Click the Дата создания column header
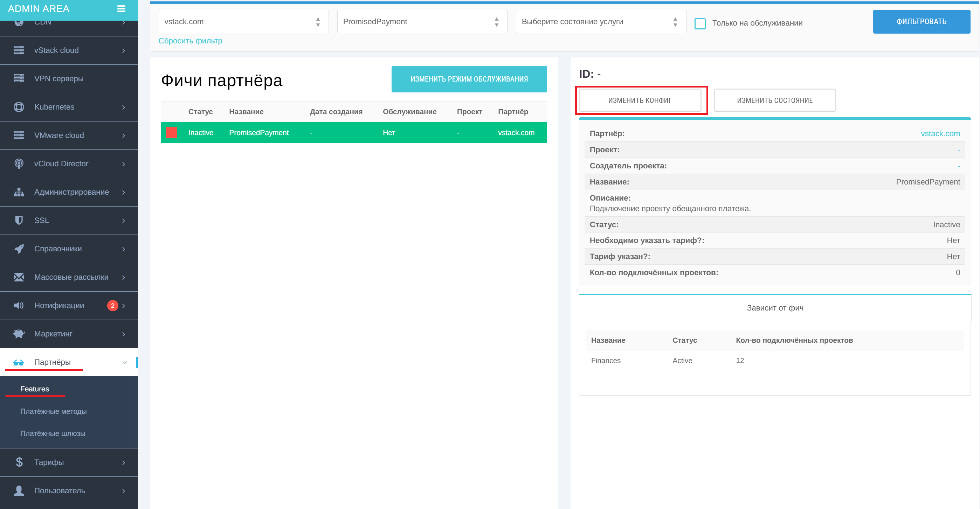980x509 pixels. tap(336, 112)
